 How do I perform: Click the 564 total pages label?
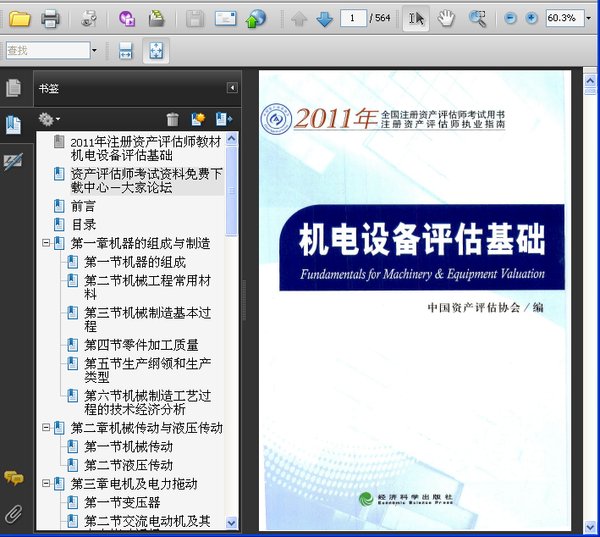click(x=380, y=18)
